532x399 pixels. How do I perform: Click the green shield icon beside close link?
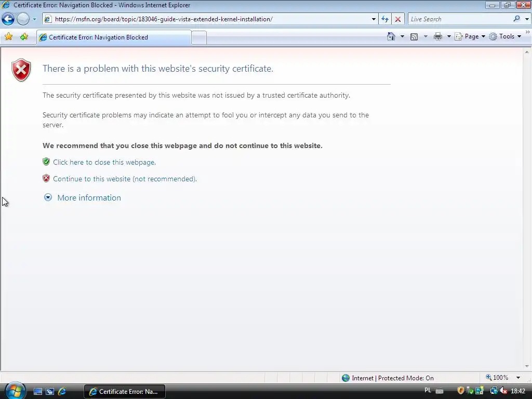point(46,162)
